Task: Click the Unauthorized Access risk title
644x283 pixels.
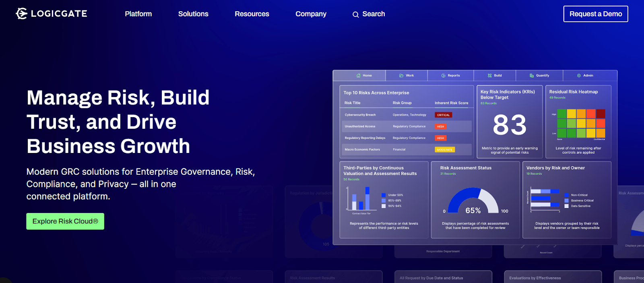Action: pos(360,126)
